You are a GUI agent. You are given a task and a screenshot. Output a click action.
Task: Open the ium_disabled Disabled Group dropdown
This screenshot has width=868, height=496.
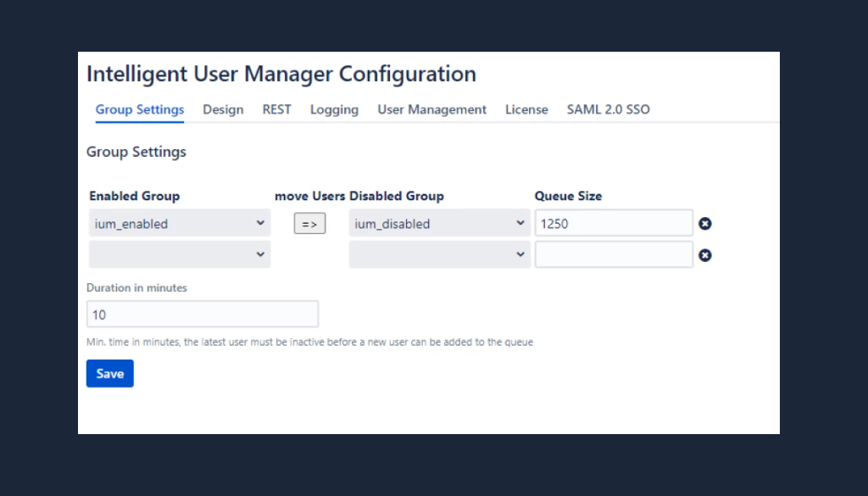click(x=440, y=223)
